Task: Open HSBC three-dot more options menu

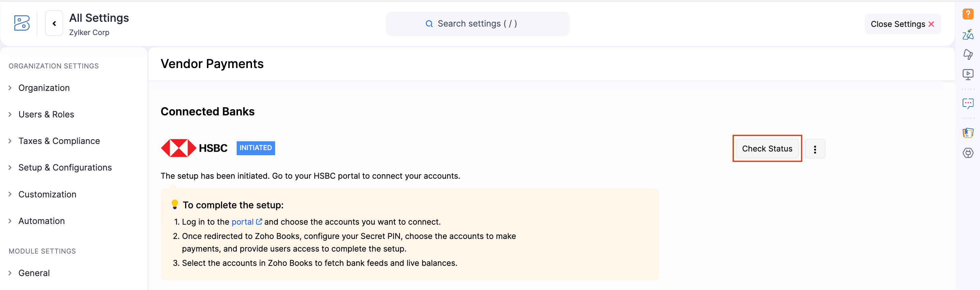Action: pos(815,149)
